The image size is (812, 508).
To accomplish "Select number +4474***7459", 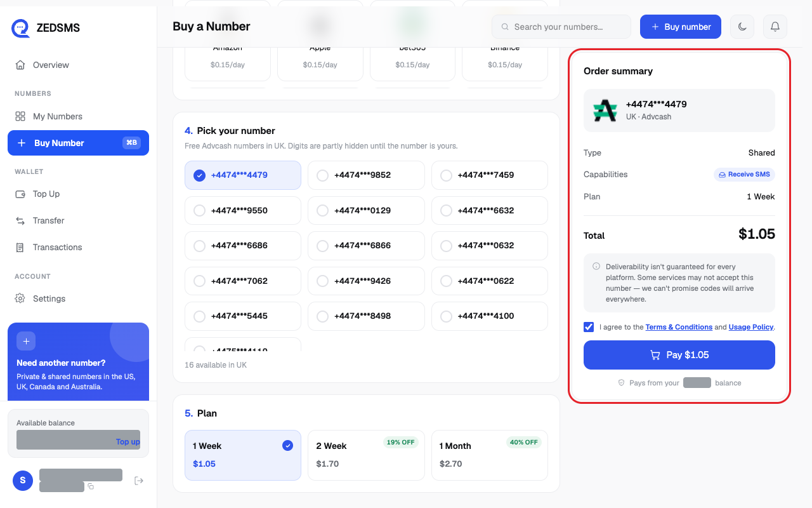I will tap(489, 175).
